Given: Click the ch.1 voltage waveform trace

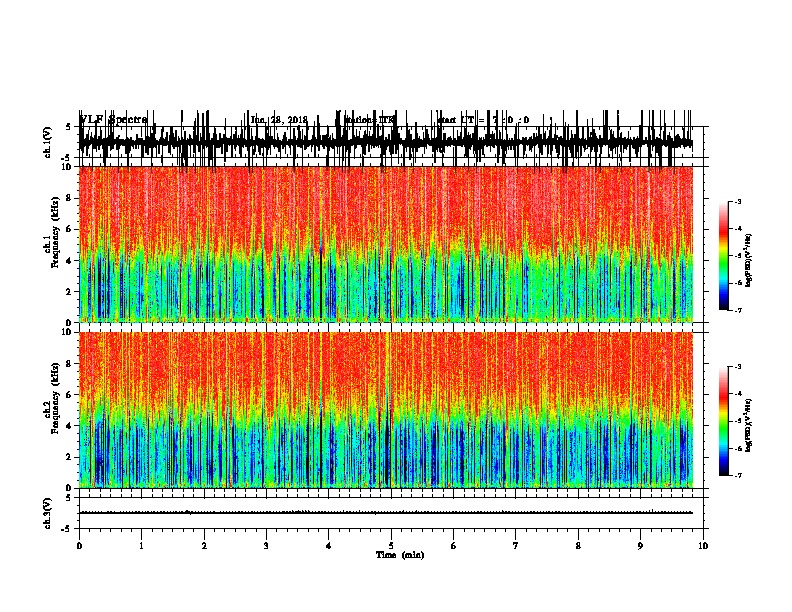Looking at the screenshot, I should click(x=386, y=142).
